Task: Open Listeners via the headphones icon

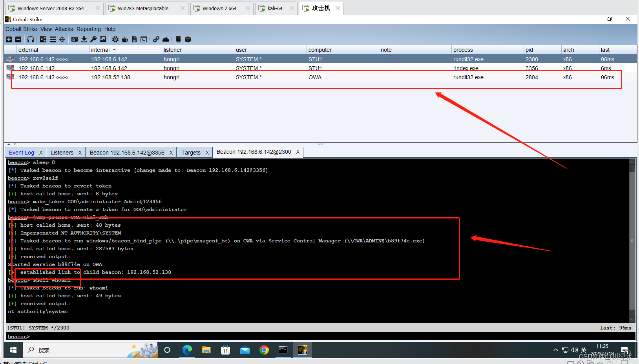Action: [31, 39]
